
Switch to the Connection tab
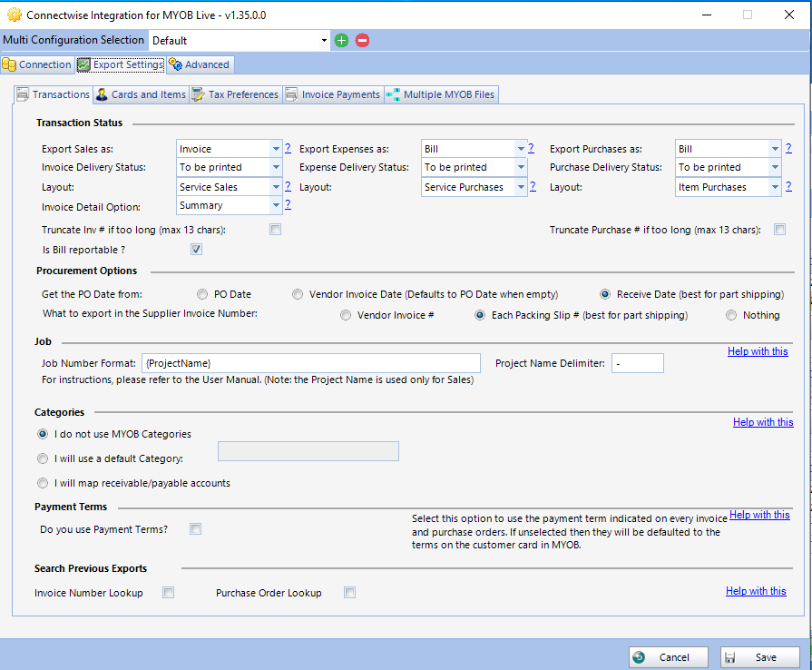coord(37,64)
